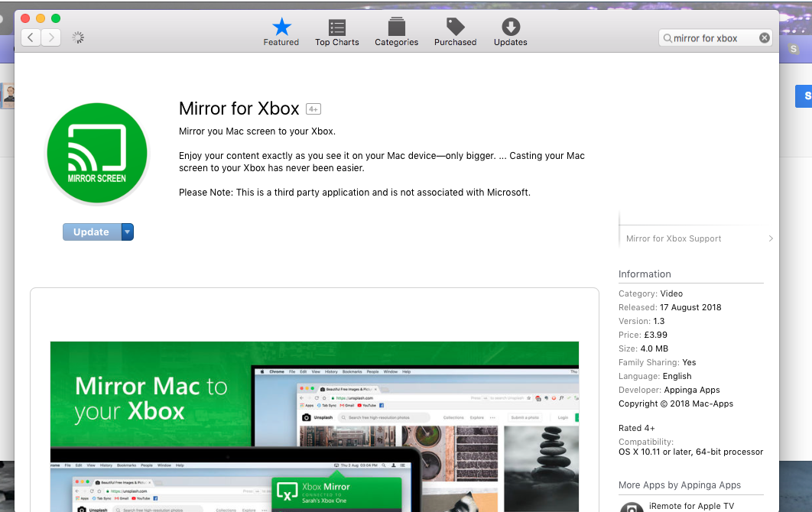The width and height of the screenshot is (812, 512).
Task: Click the magnifying glass search icon
Action: (x=667, y=38)
